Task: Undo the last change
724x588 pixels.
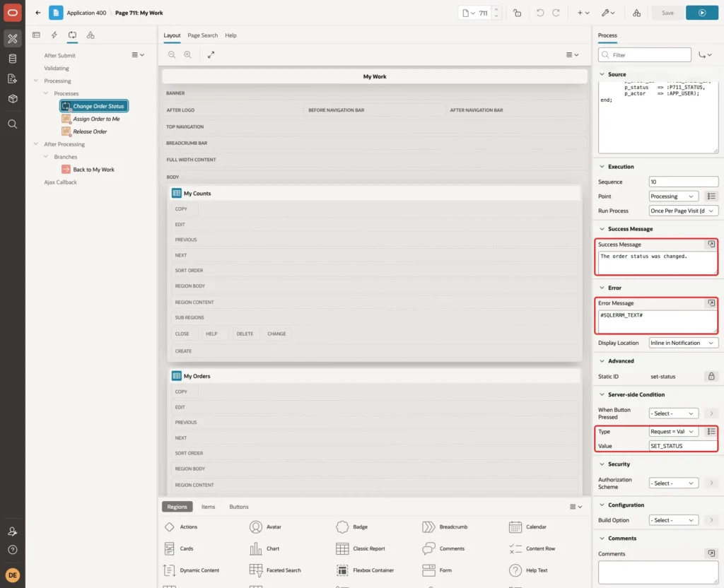Action: coord(539,13)
